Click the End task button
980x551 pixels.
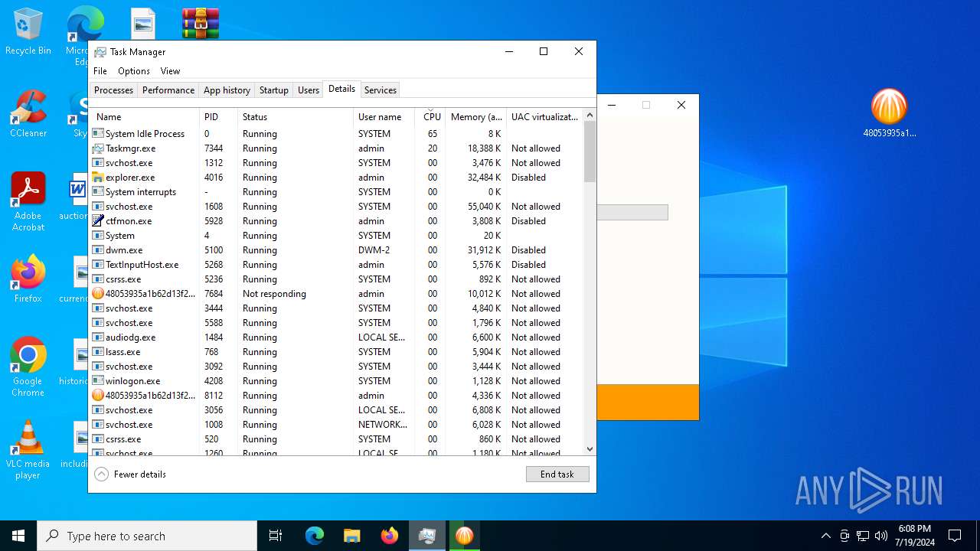[557, 474]
